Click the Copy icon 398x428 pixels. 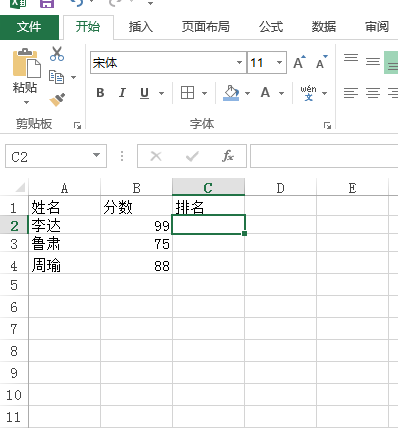(56, 77)
